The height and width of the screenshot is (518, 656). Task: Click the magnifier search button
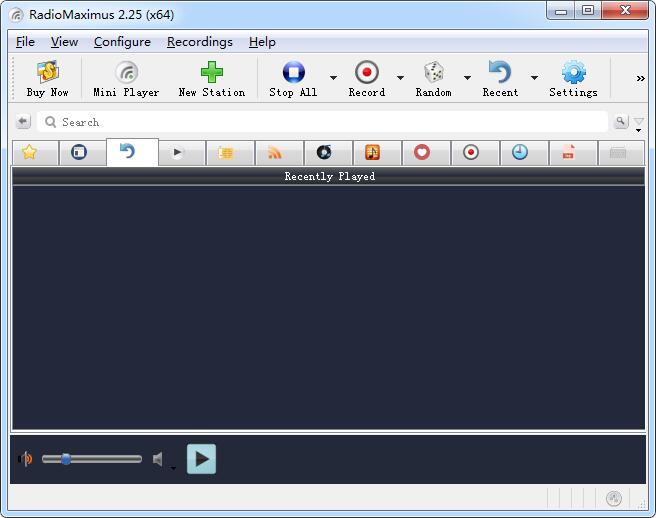621,121
